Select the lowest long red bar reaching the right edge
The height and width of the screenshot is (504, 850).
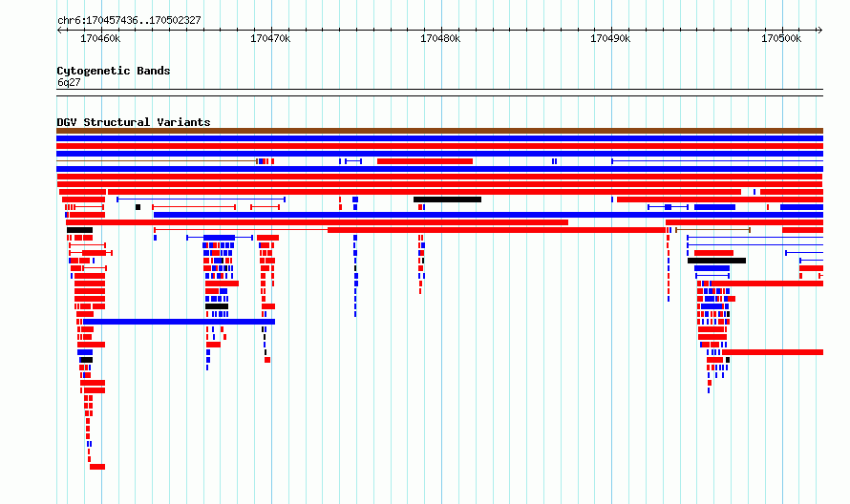pos(773,352)
